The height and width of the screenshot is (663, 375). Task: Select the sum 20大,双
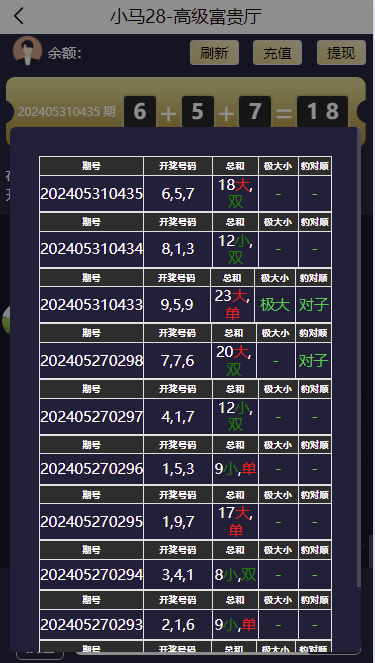(234, 361)
